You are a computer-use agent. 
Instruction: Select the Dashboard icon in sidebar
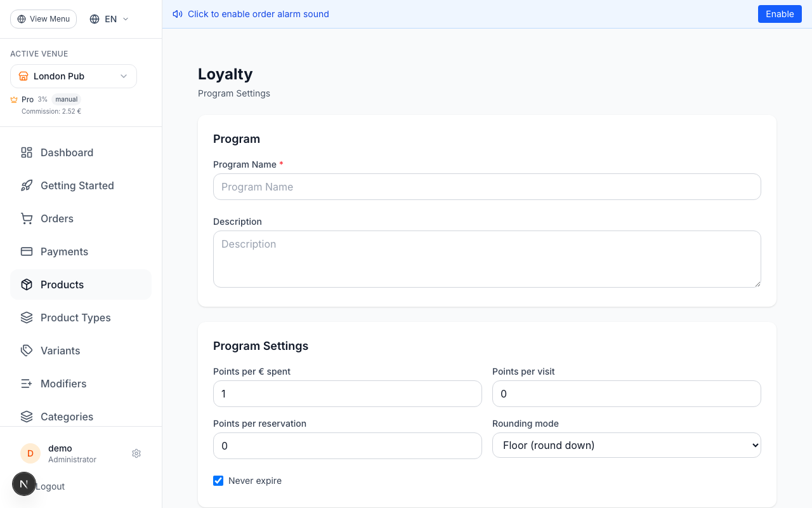pyautogui.click(x=26, y=152)
